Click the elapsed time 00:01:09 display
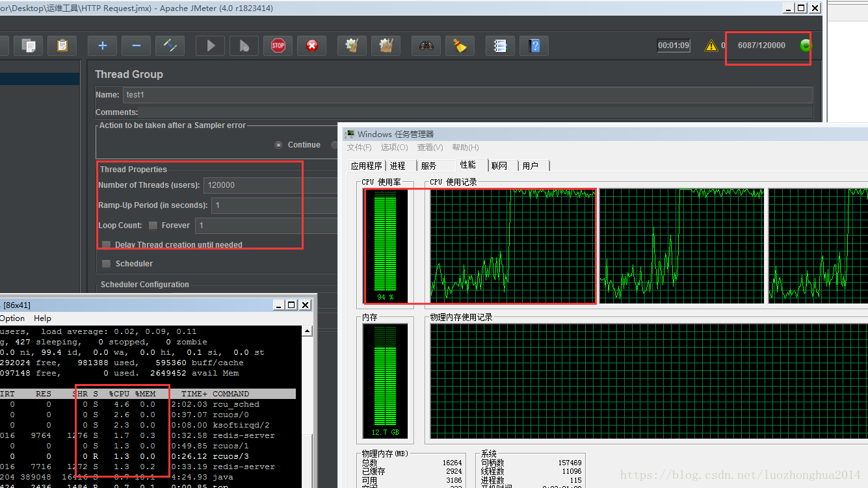The height and width of the screenshot is (488, 868). point(674,45)
